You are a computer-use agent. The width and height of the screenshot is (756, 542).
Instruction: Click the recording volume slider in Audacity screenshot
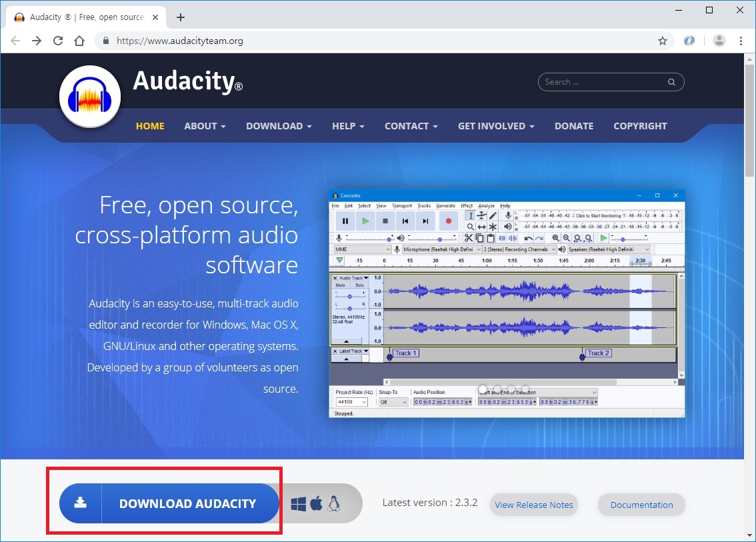coord(369,238)
